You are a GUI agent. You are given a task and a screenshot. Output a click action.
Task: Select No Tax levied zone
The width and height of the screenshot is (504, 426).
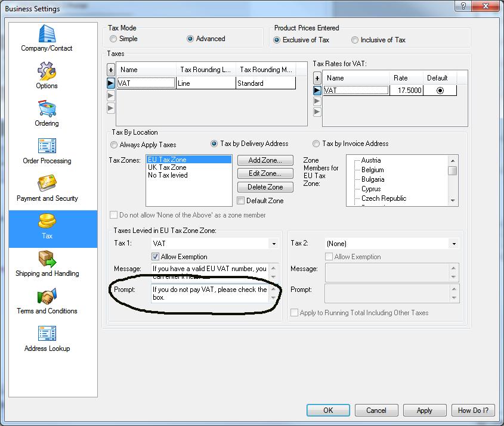(x=168, y=175)
